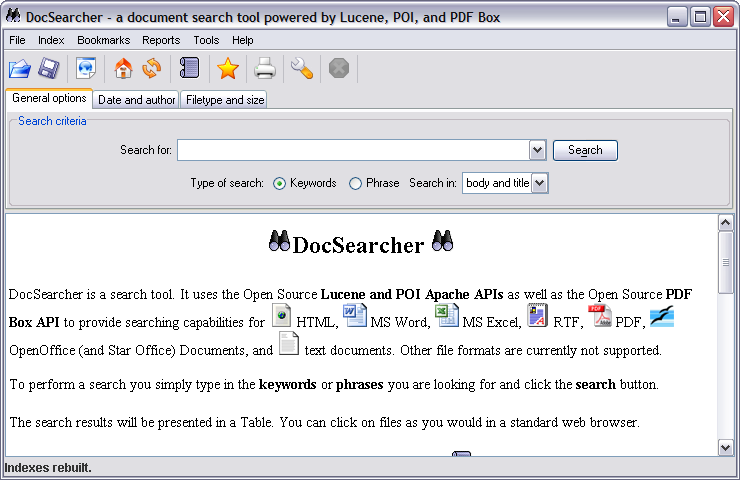
Task: Switch to the Date and author tab
Action: click(137, 100)
